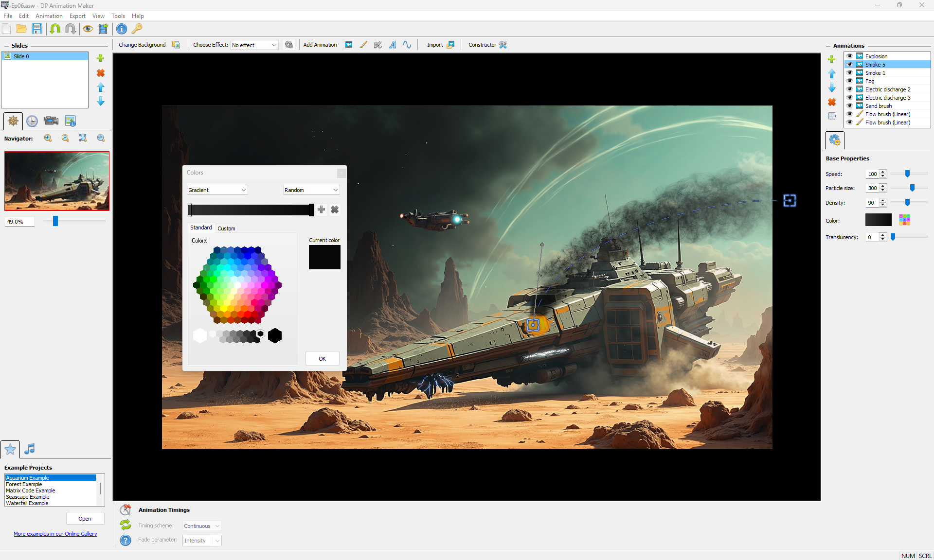Zoom in using the Navigator magnifier
Image resolution: width=934 pixels, height=560 pixels.
pos(48,139)
